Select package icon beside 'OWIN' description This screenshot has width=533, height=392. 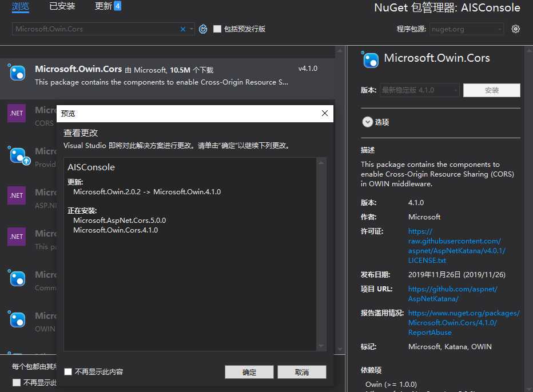point(17,319)
